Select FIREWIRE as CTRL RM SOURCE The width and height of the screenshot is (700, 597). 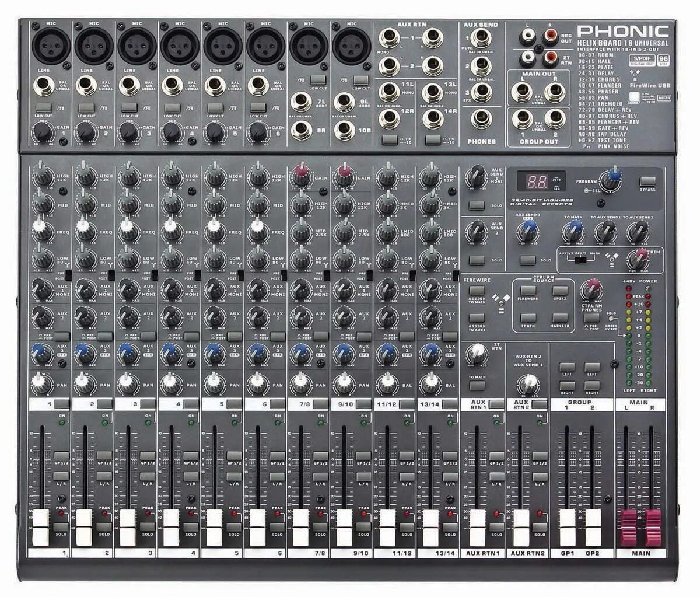[528, 291]
